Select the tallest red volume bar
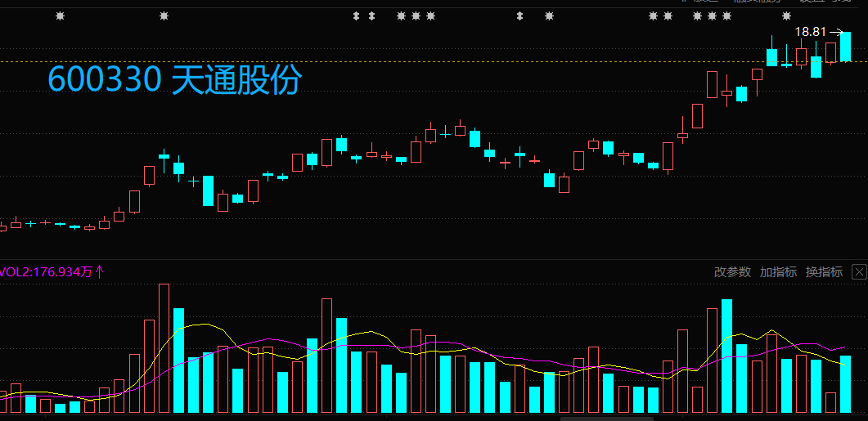The image size is (868, 421). pos(164,348)
